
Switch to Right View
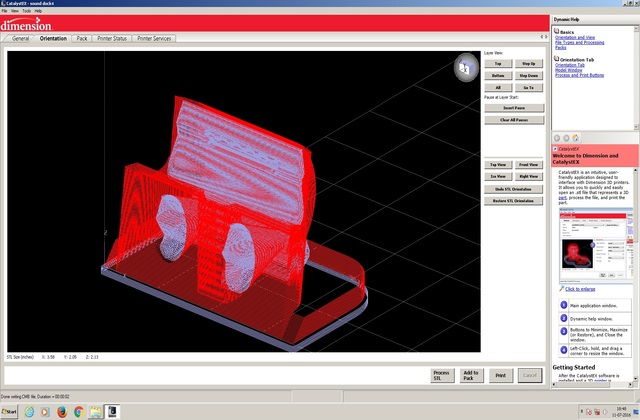(x=529, y=176)
